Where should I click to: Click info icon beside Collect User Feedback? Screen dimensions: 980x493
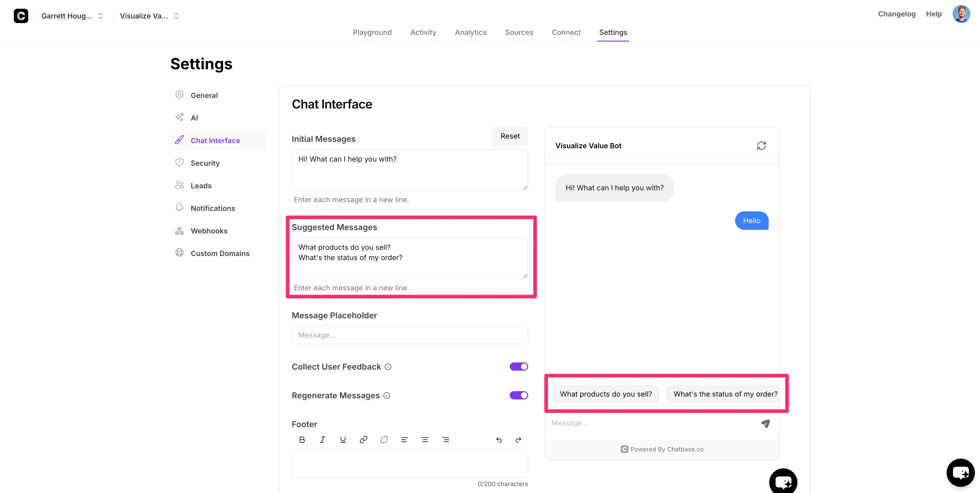(388, 367)
